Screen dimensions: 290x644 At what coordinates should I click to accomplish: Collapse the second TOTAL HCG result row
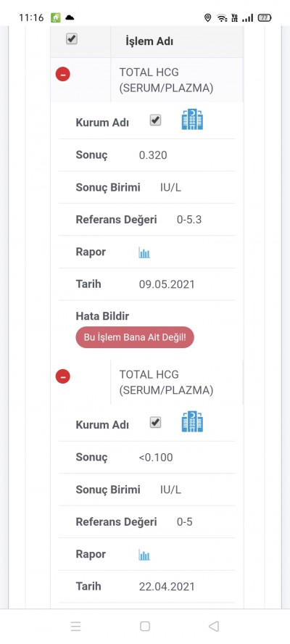(x=63, y=376)
